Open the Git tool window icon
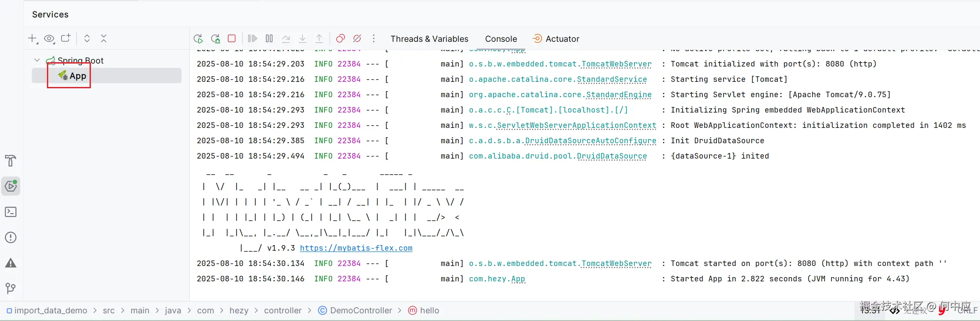 [11, 289]
